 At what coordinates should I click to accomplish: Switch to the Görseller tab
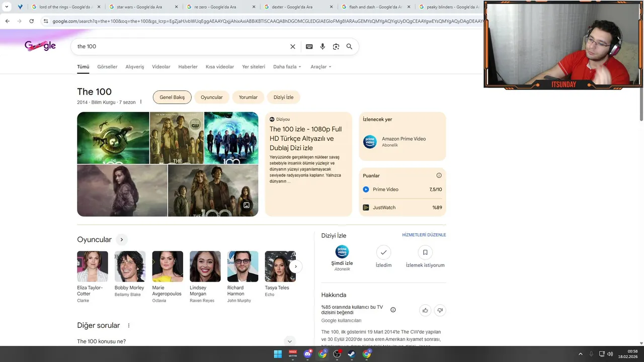click(x=107, y=67)
